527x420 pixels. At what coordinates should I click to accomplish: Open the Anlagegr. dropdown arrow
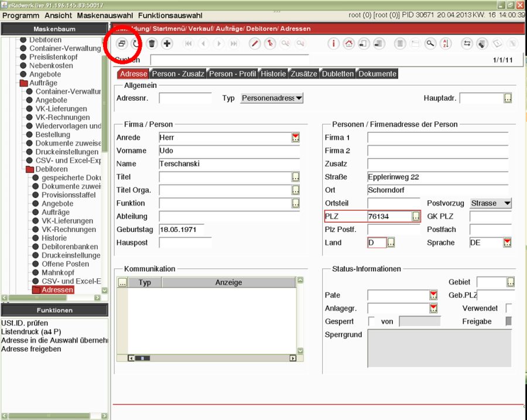[x=433, y=308]
